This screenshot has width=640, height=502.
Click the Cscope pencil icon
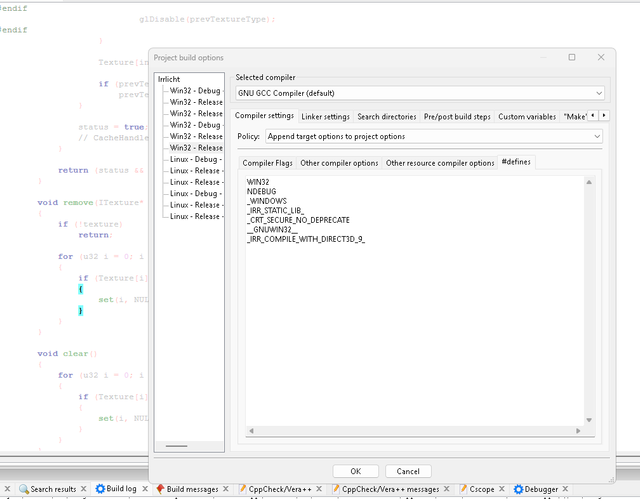(463, 489)
